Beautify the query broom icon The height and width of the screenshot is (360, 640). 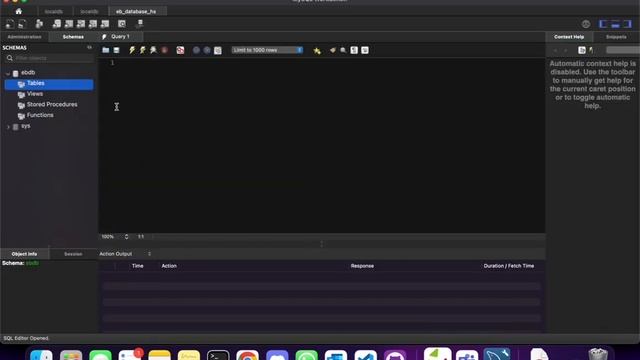tap(333, 50)
